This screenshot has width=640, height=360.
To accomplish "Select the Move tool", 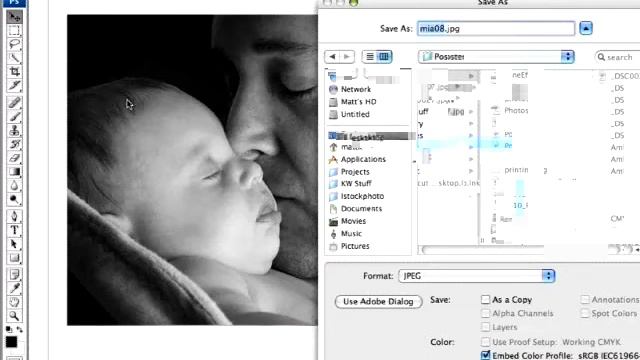I will 14,17.
